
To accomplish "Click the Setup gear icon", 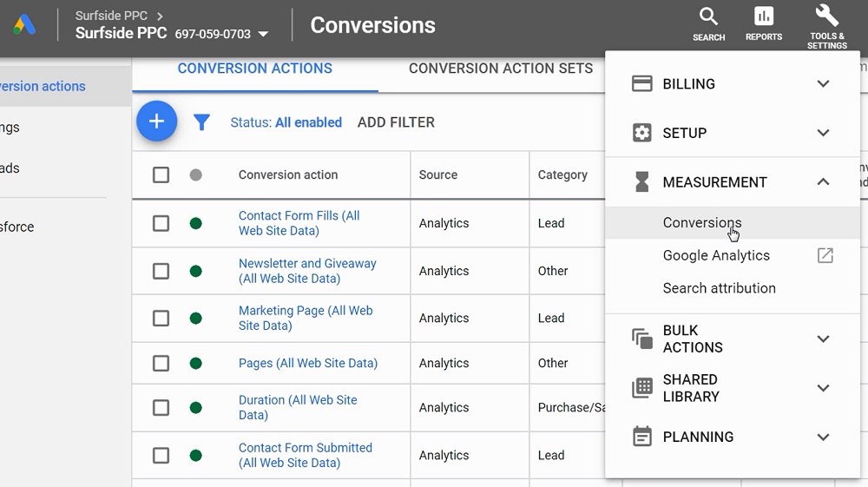I will 641,133.
